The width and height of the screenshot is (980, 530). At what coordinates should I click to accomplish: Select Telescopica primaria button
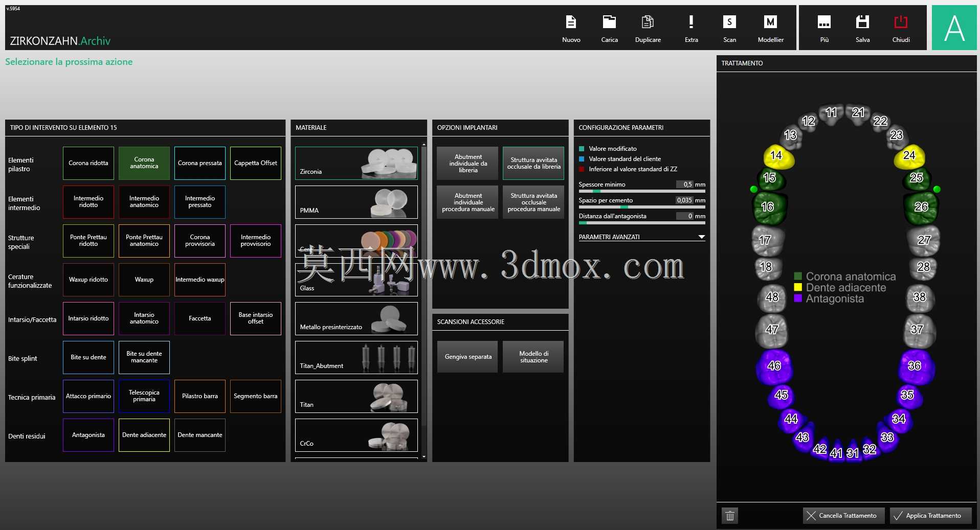click(144, 396)
